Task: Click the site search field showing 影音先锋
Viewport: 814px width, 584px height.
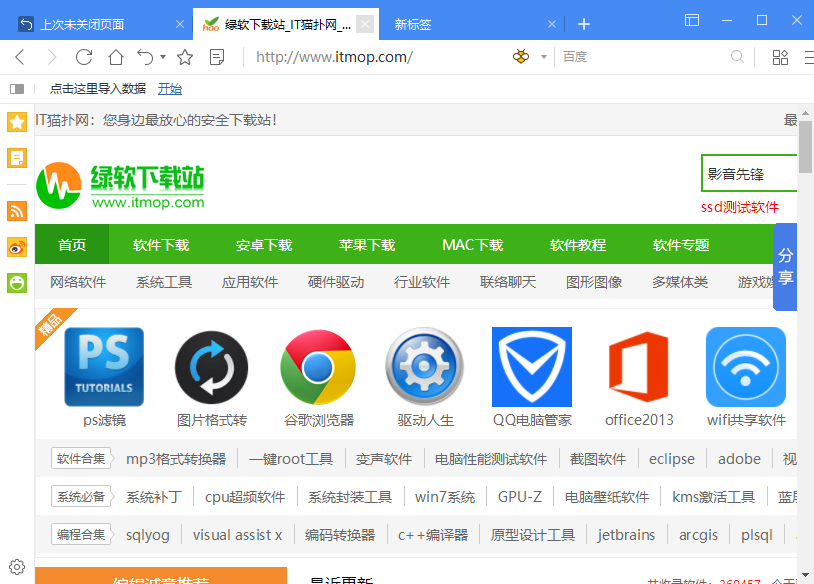Action: 749,174
